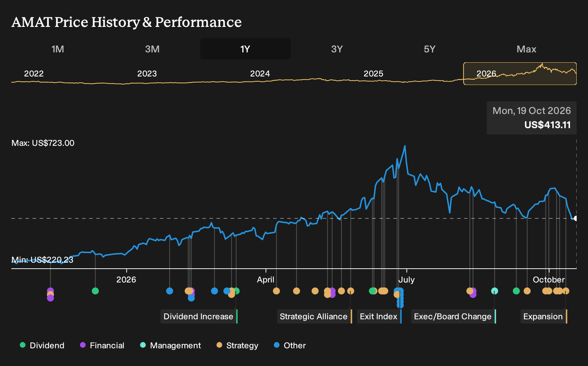The height and width of the screenshot is (366, 588).
Task: Click the April axis label
Action: [266, 280]
